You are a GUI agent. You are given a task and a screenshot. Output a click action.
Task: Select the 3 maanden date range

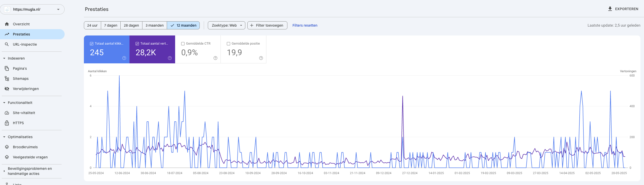pos(155,25)
